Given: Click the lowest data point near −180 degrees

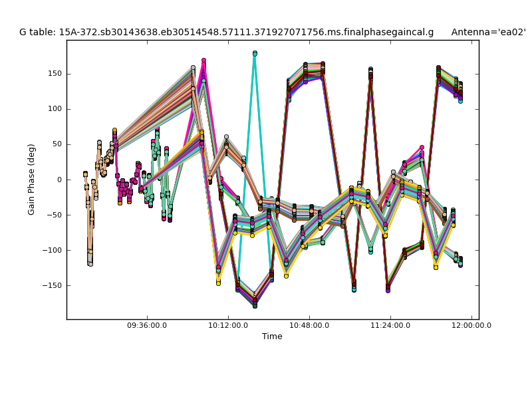Looking at the screenshot, I should coord(254,305).
